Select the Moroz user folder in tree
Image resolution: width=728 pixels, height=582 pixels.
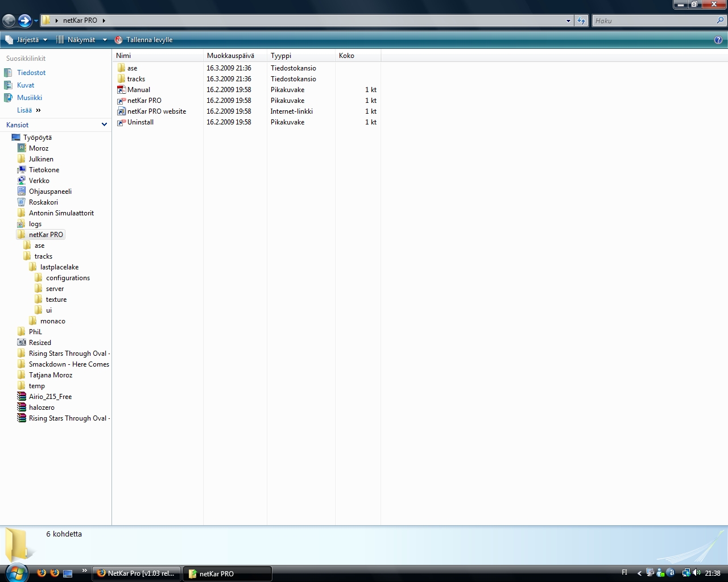(x=39, y=148)
